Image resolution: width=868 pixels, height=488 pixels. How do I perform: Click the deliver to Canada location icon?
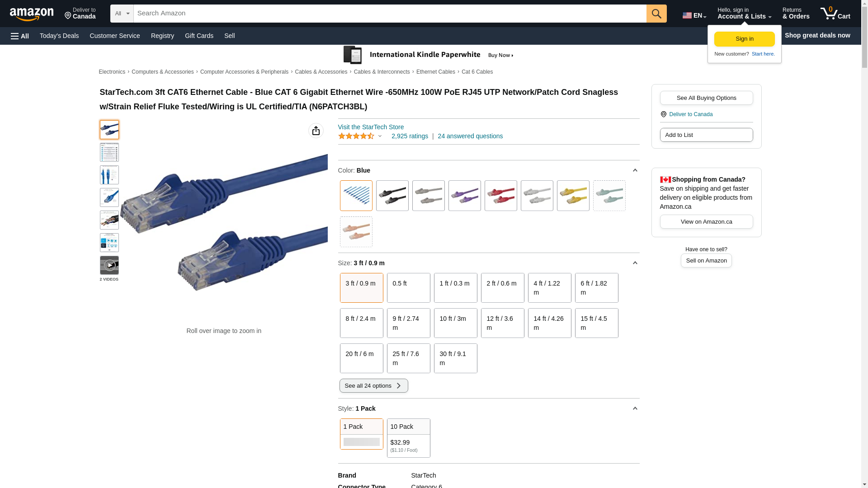click(663, 114)
